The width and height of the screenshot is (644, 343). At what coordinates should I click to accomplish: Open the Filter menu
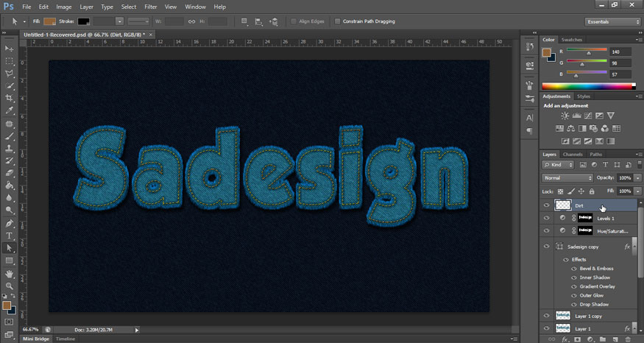pos(151,7)
